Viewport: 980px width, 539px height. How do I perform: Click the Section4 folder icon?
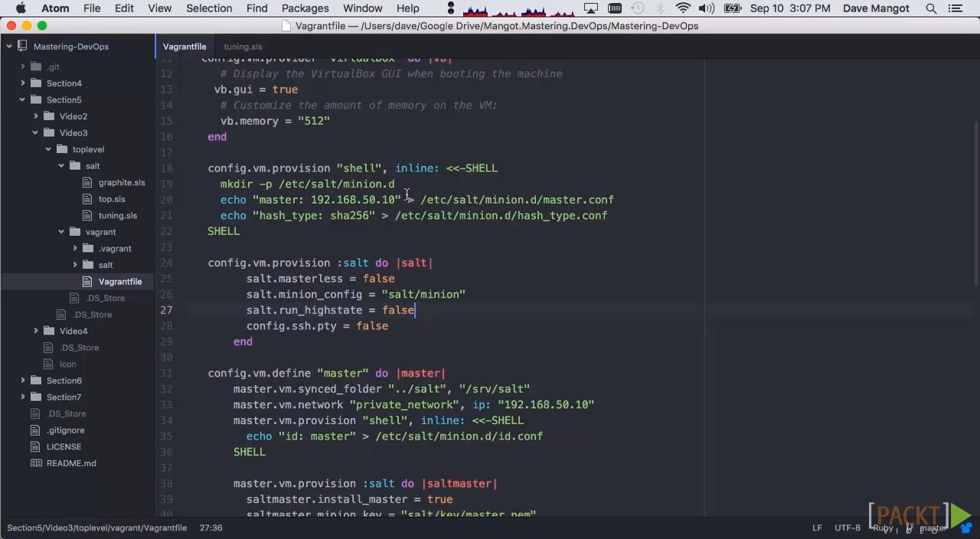point(36,83)
